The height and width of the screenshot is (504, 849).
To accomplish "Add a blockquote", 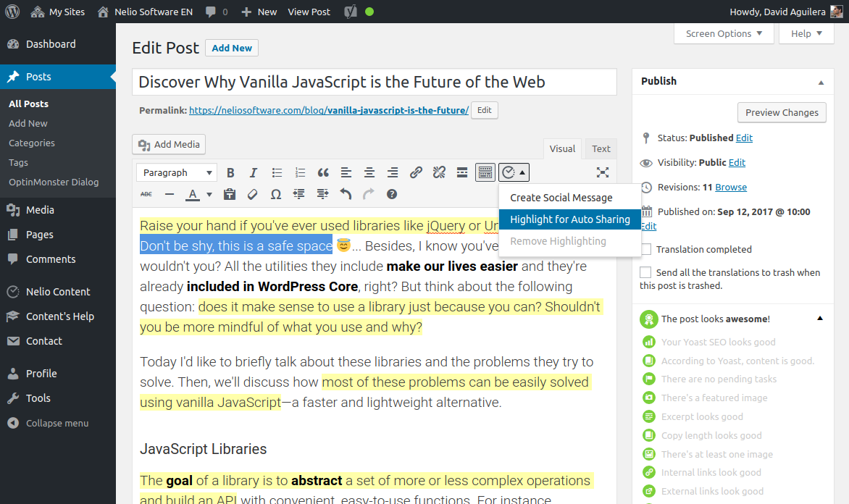I will tap(323, 172).
